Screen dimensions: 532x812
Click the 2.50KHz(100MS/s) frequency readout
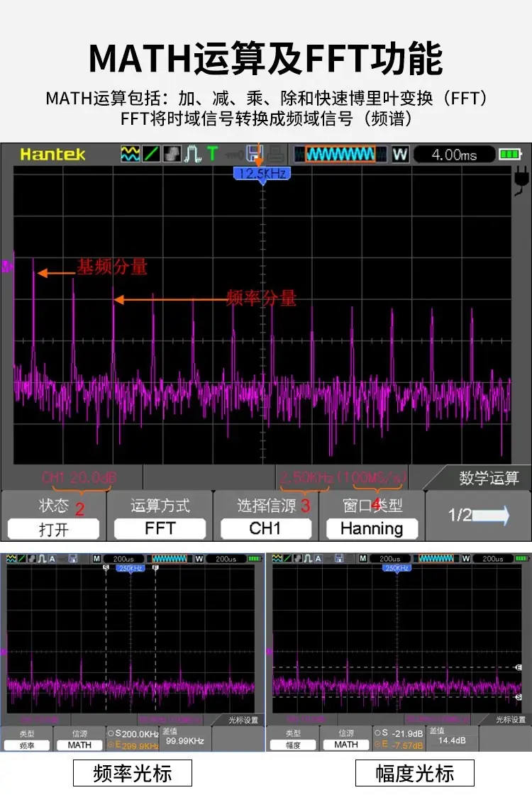343,477
